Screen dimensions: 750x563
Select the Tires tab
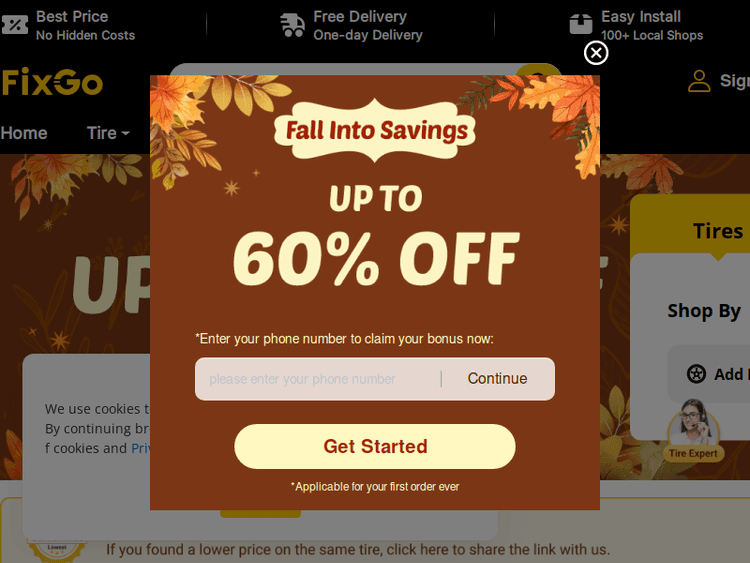[717, 231]
